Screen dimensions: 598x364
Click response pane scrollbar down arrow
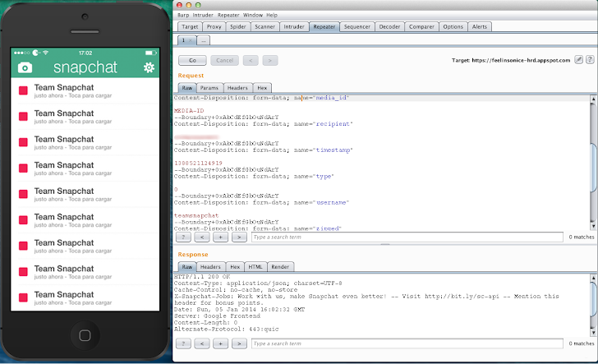(x=593, y=333)
